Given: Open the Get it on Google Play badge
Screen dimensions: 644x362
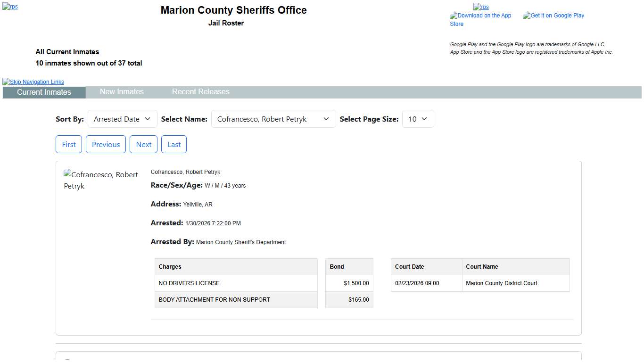Looking at the screenshot, I should 553,16.
